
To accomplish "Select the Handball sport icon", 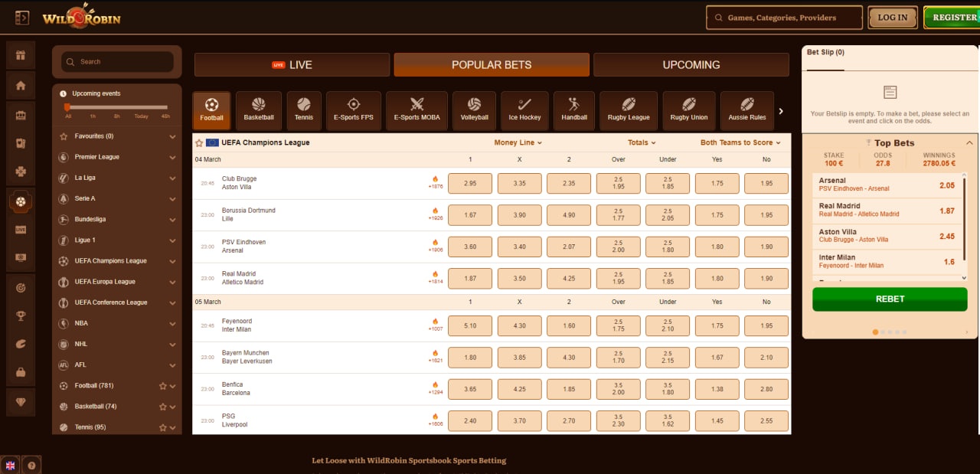I will (x=574, y=111).
